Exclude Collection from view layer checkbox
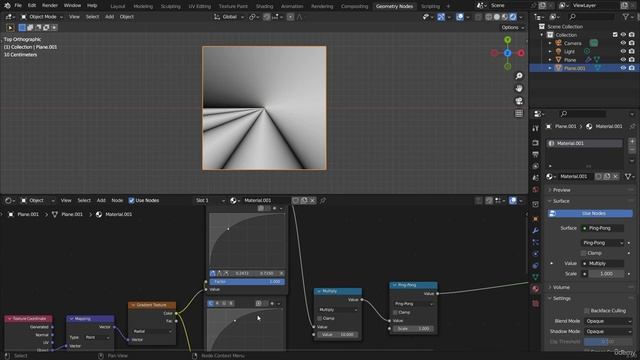This screenshot has width=640, height=360. pos(615,35)
